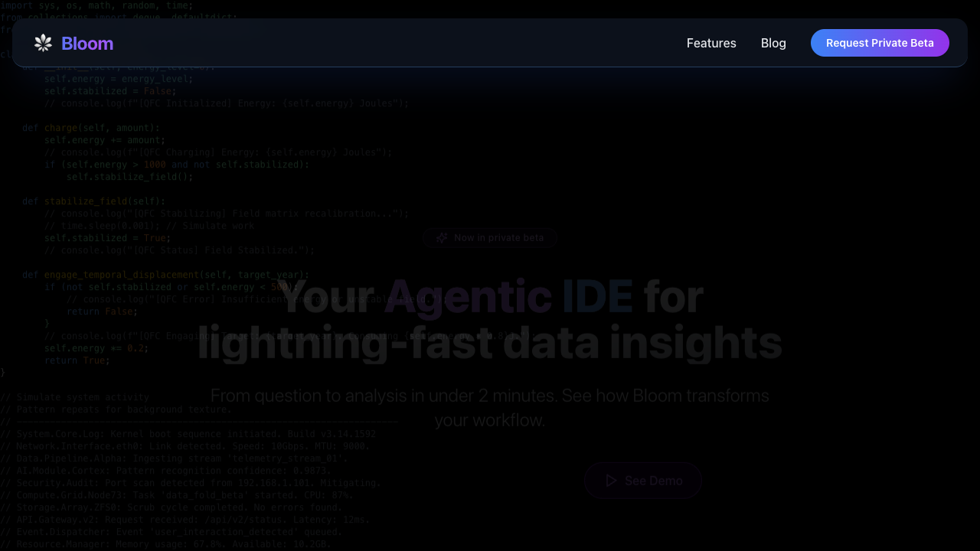Click the AI.Module.Cortex log line

pos(166,471)
